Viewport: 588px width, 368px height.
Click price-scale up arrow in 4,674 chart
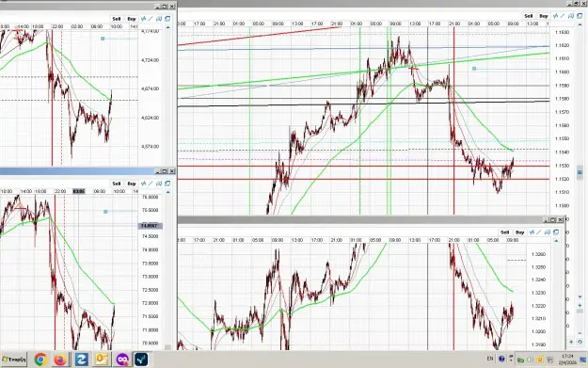[167, 27]
